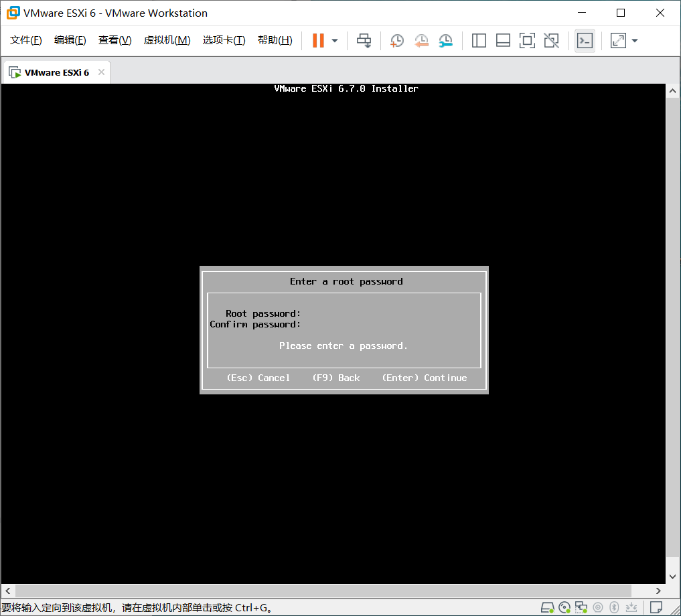This screenshot has width=681, height=616.
Task: Click the orange pause virtual machine button
Action: [x=318, y=40]
